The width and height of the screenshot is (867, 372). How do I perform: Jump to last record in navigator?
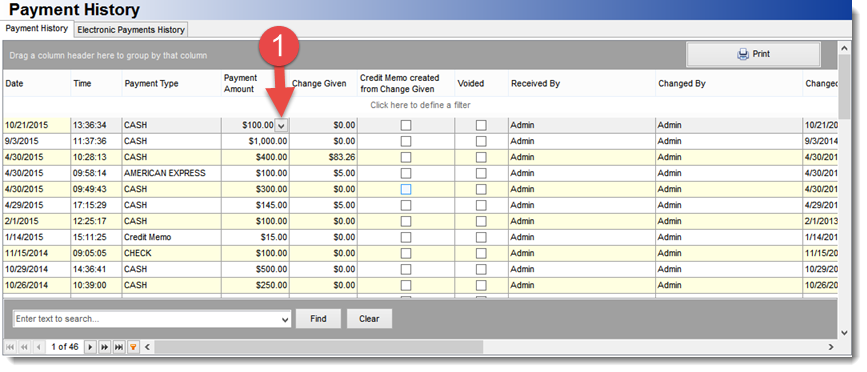coord(119,347)
